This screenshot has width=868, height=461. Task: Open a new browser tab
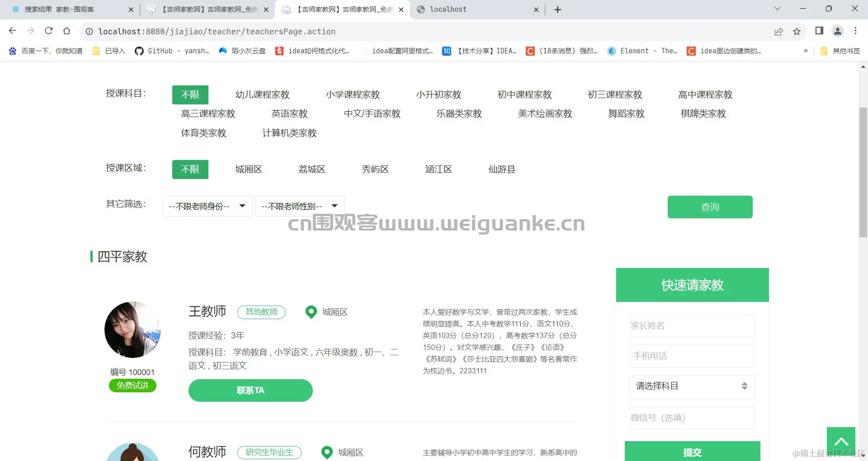[558, 9]
